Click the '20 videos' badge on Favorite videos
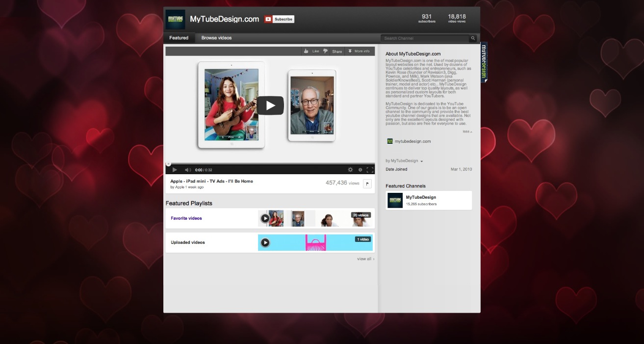The image size is (644, 344). [x=361, y=215]
